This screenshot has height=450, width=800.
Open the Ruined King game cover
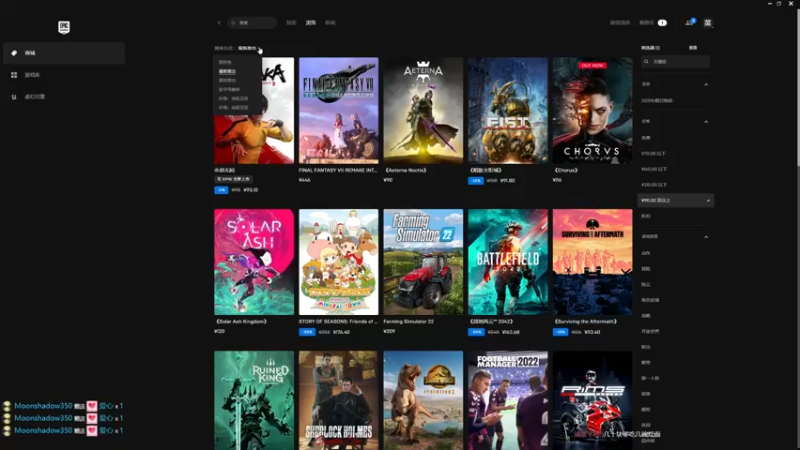click(x=254, y=401)
